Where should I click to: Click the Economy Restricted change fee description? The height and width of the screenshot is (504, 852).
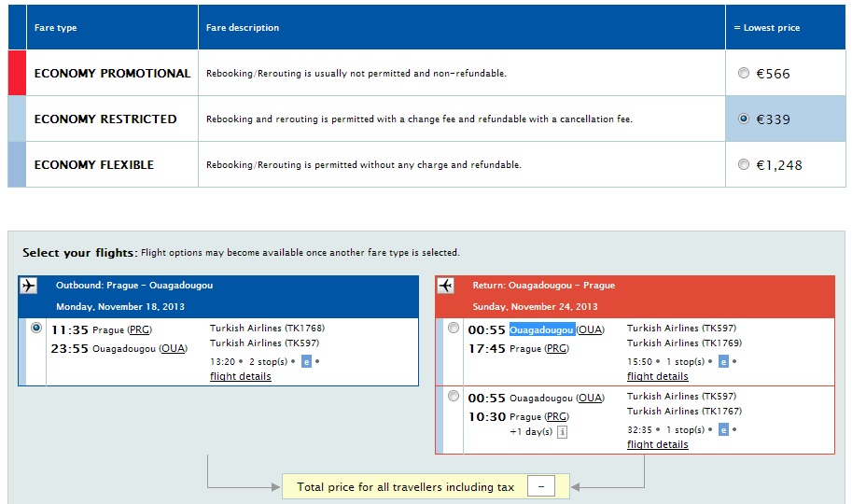pos(419,119)
